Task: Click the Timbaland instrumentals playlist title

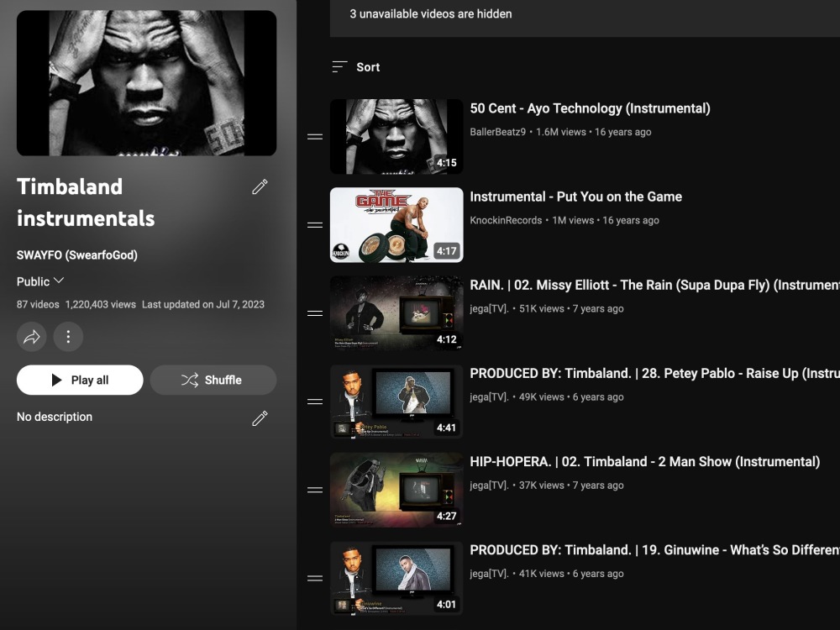Action: [x=86, y=202]
